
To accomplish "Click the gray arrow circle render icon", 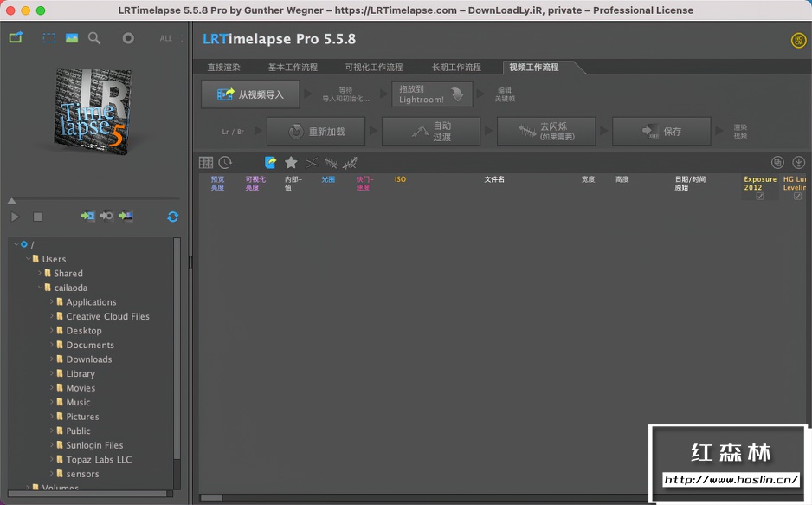I will coord(106,216).
